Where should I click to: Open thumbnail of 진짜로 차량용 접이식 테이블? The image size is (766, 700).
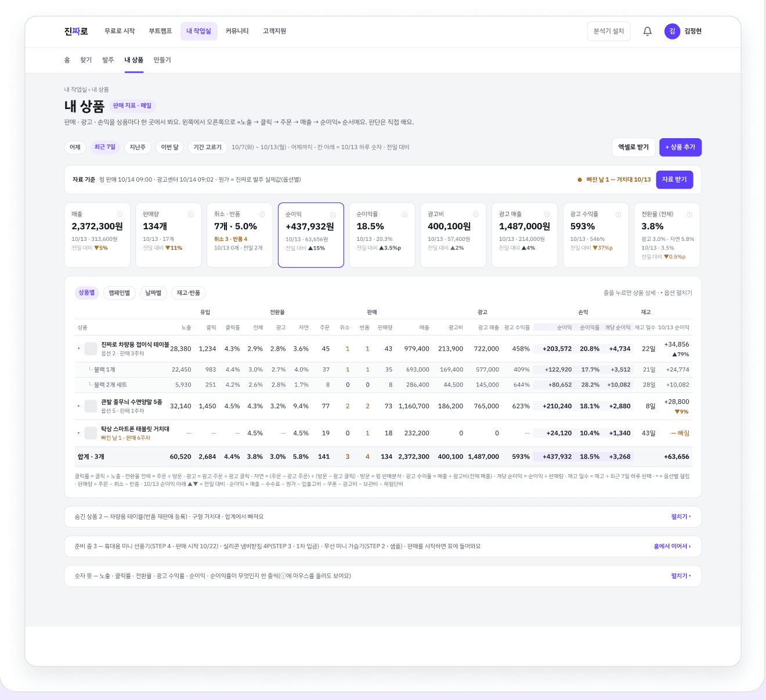[x=91, y=349]
